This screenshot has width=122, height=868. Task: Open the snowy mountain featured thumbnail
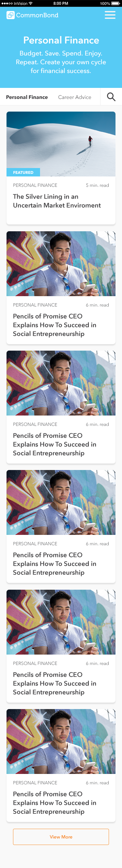point(61,144)
